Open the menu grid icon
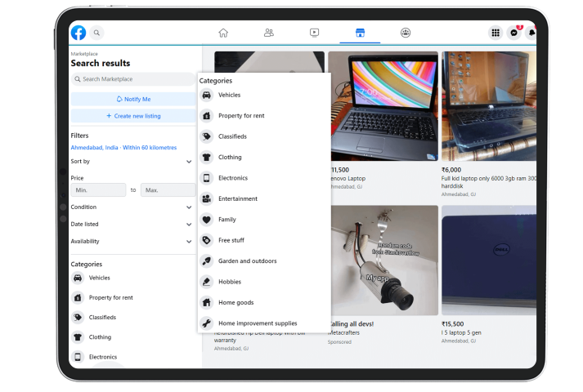Screen dimensions: 583x392 click(x=496, y=33)
